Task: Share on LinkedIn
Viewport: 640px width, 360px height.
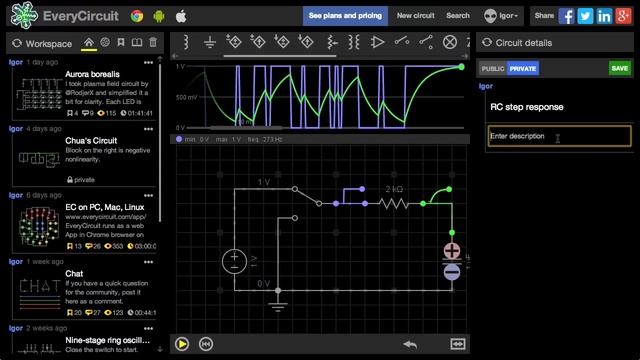Action: (604, 16)
